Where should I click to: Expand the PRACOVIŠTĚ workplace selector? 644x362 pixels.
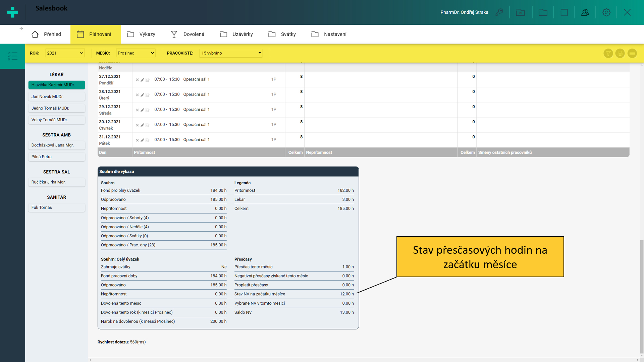click(x=231, y=53)
